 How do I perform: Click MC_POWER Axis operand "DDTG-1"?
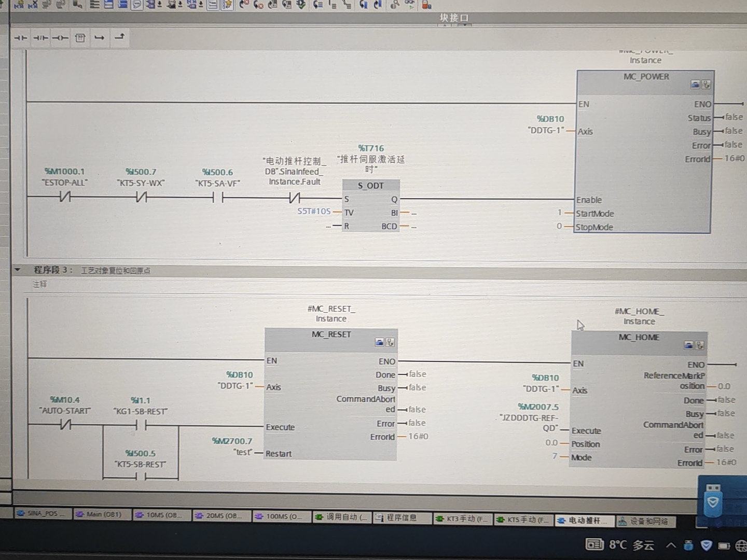tap(546, 130)
